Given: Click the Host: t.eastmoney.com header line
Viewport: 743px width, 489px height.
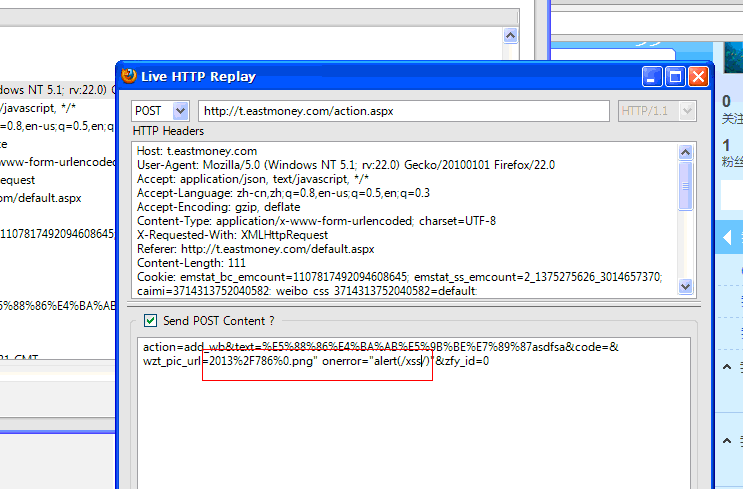Looking at the screenshot, I should [x=197, y=151].
